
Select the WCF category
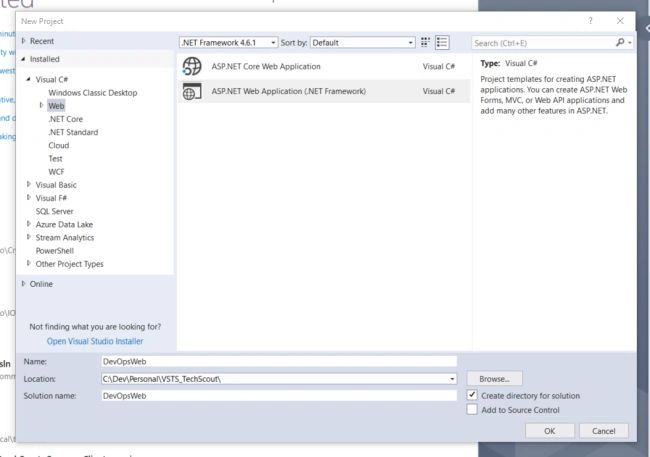click(56, 172)
